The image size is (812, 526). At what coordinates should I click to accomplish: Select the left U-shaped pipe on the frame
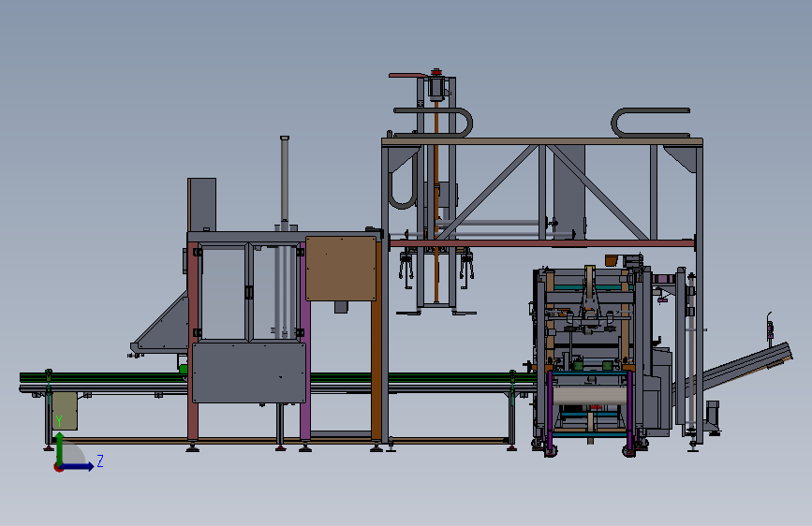pos(434,123)
